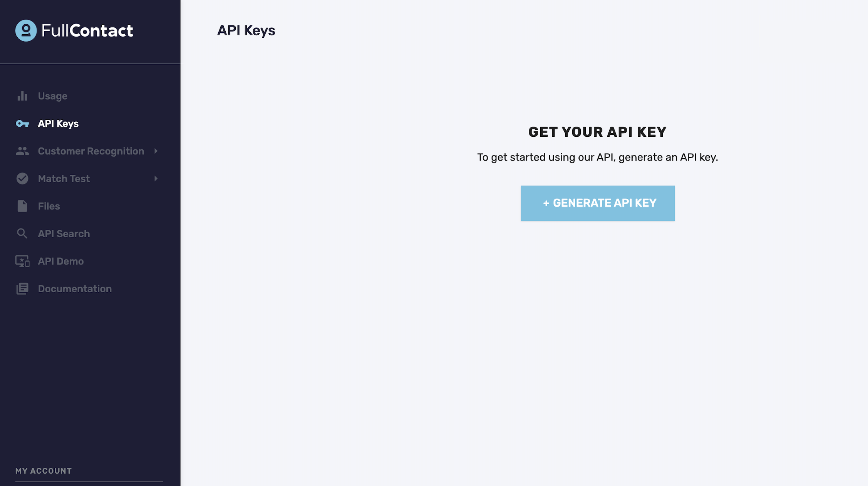This screenshot has height=486, width=868.
Task: Select the Files document icon
Action: (22, 206)
